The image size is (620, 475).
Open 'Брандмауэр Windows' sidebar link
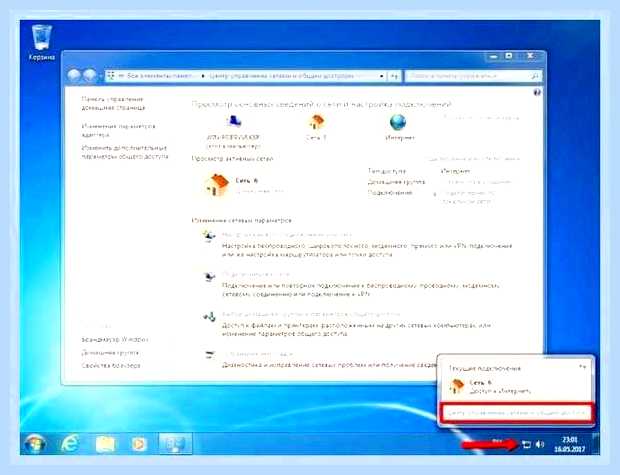pyautogui.click(x=115, y=339)
